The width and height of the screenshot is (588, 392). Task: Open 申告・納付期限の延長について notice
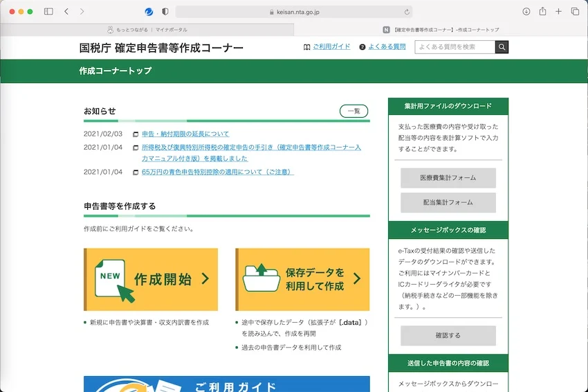185,134
